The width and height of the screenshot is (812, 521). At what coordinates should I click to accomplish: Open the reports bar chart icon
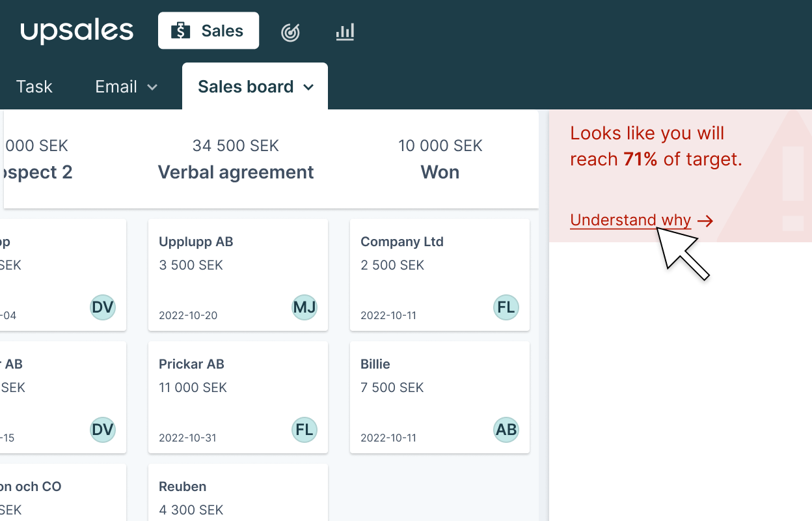click(x=345, y=31)
